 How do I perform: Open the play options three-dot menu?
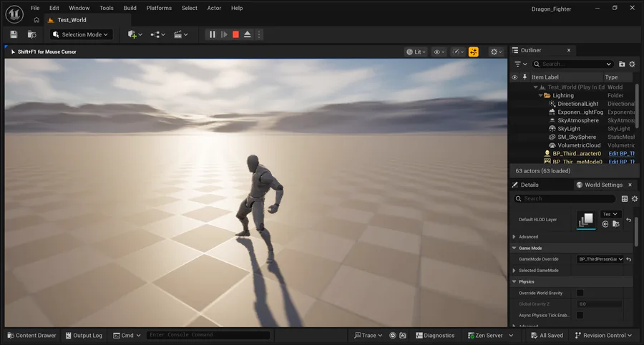[x=259, y=34]
